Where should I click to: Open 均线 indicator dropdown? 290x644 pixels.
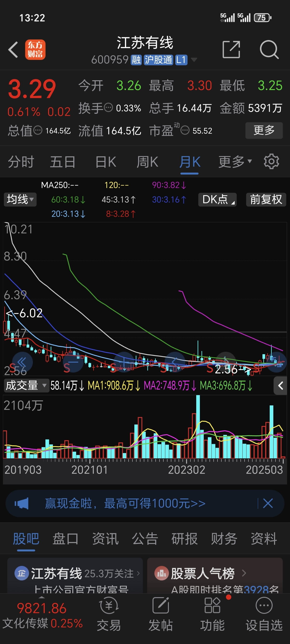(x=20, y=199)
